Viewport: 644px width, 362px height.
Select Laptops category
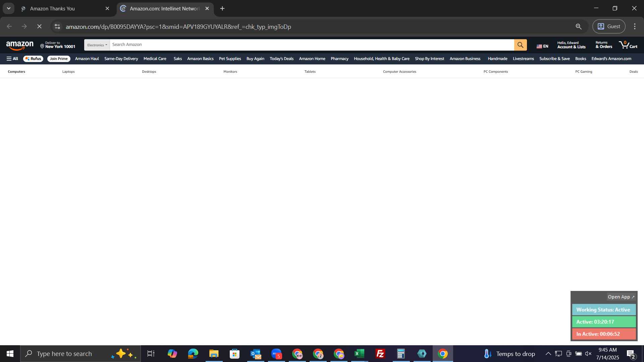(68, 72)
